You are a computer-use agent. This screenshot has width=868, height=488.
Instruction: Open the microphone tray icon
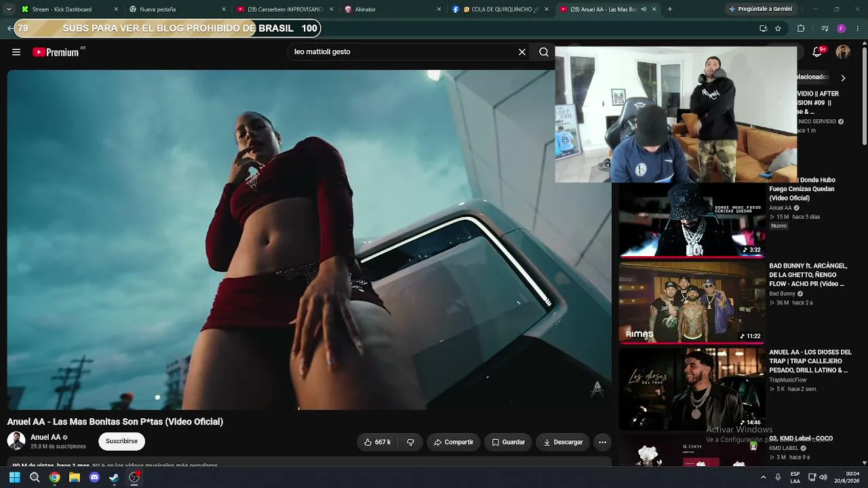pos(778,477)
